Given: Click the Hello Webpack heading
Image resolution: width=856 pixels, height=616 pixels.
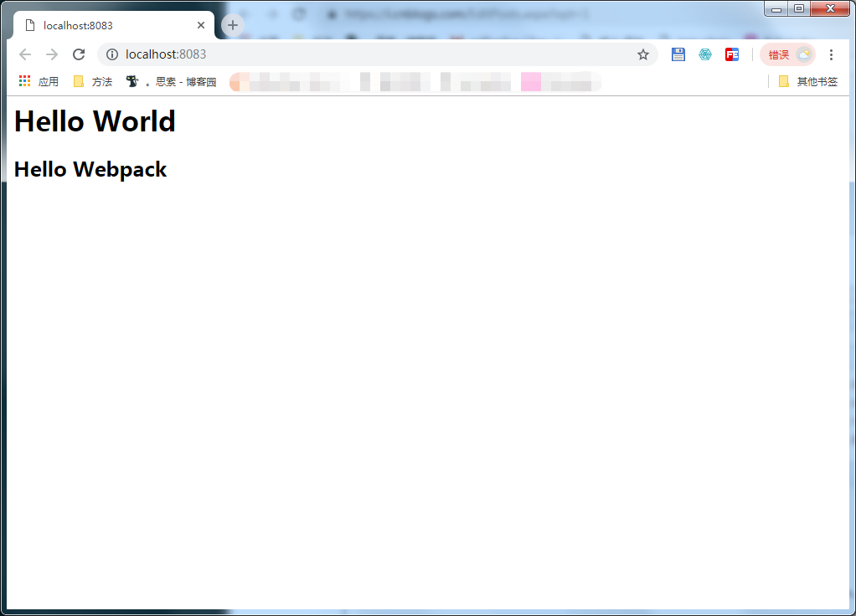Looking at the screenshot, I should click(90, 170).
